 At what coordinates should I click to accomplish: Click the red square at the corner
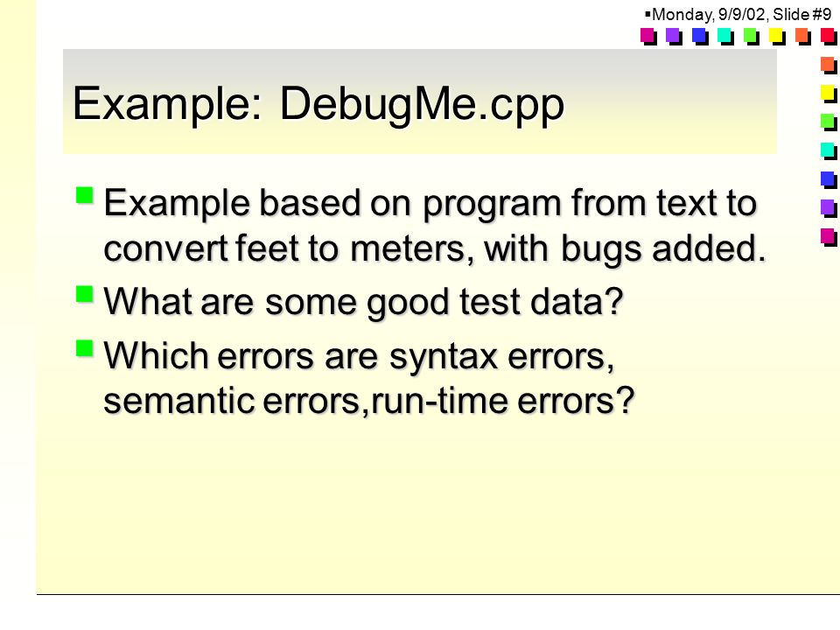(829, 37)
